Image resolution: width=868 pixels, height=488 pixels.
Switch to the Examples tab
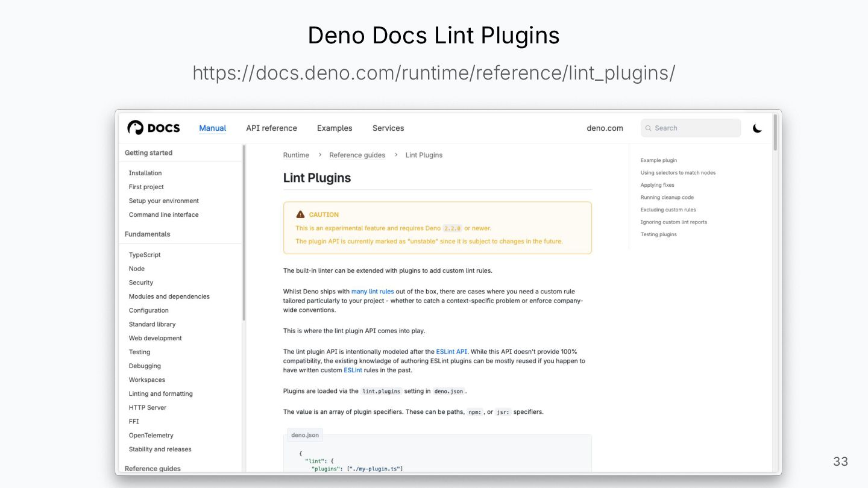(335, 128)
